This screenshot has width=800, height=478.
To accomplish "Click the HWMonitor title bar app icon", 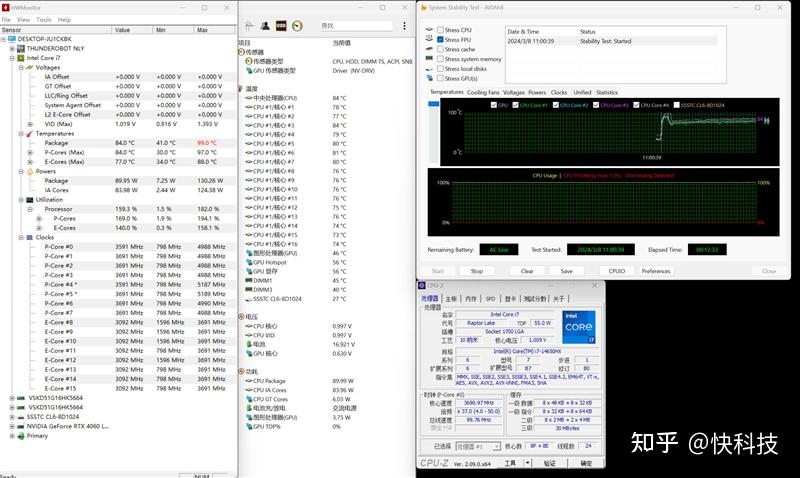I will (6, 8).
